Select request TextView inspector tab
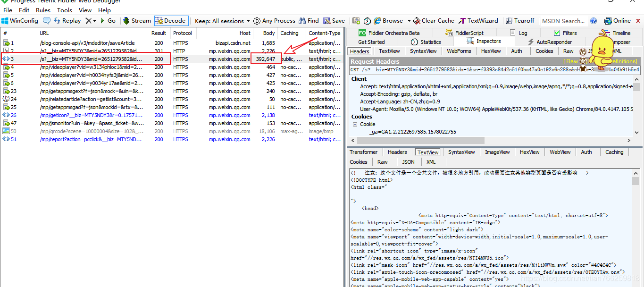The image size is (644, 287). 389,51
